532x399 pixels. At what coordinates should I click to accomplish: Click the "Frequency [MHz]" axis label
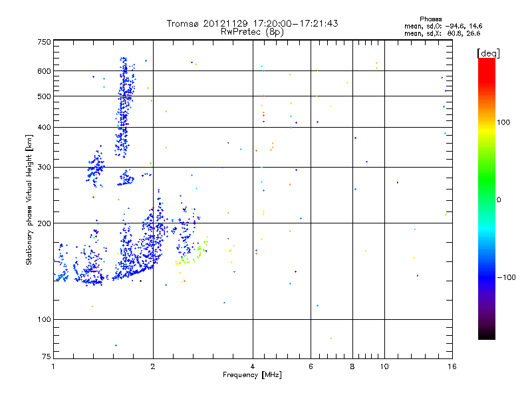coord(252,375)
